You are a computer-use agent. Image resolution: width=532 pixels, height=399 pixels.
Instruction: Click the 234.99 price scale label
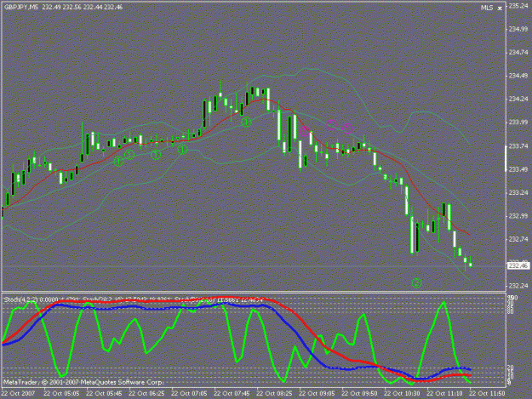518,29
